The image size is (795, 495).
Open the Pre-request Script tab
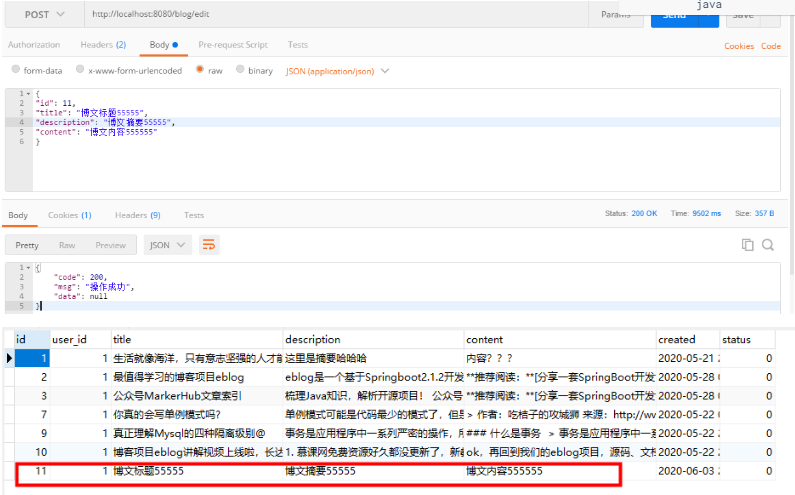(x=233, y=45)
